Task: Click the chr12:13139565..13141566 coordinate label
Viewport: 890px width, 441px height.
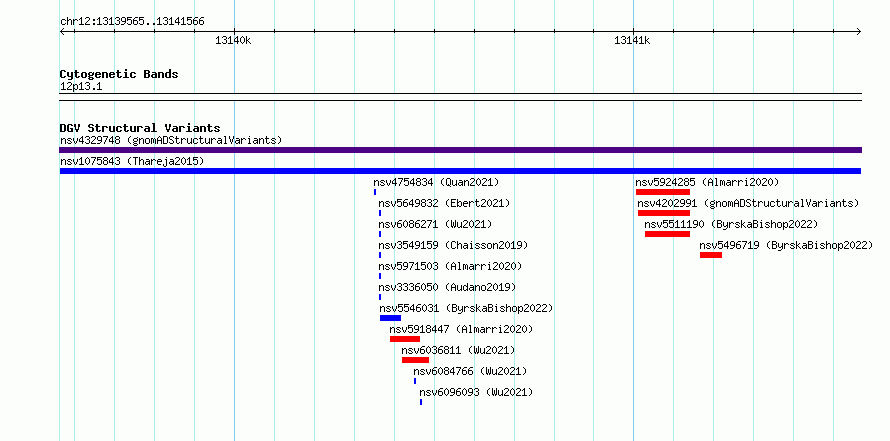Action: pos(132,22)
